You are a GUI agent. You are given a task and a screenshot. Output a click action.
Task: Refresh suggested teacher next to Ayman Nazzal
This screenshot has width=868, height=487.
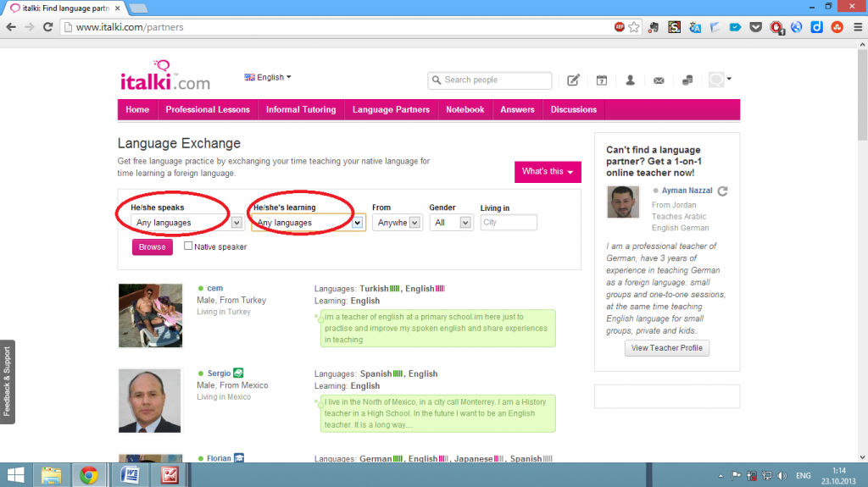pos(722,191)
